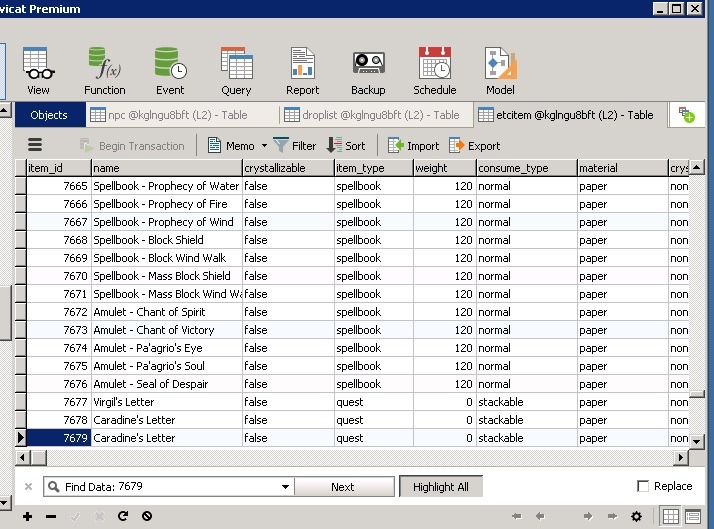714x529 pixels.
Task: Click the weight column header
Action: click(445, 168)
